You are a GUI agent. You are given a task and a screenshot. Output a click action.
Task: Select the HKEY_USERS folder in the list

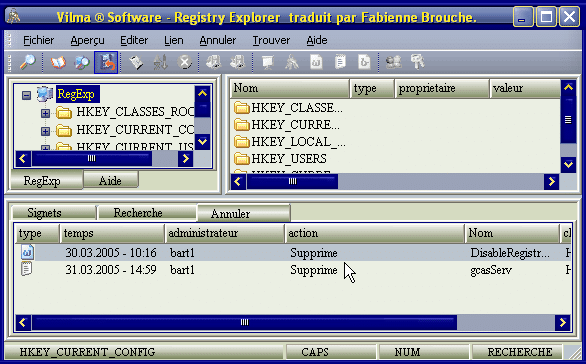tap(280, 159)
